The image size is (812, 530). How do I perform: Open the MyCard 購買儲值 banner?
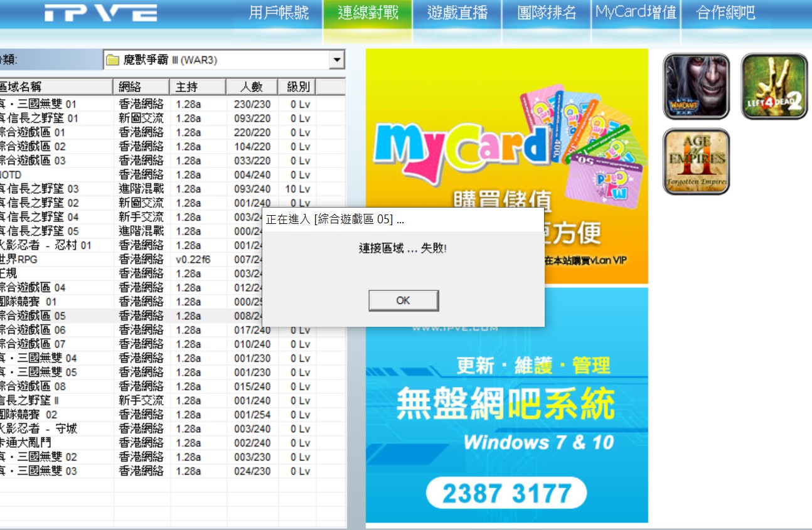pos(507,166)
